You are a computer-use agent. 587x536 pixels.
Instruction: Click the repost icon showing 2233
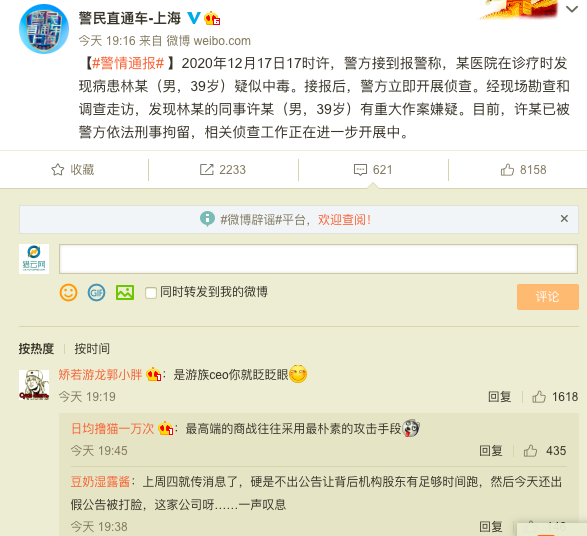[x=206, y=170]
